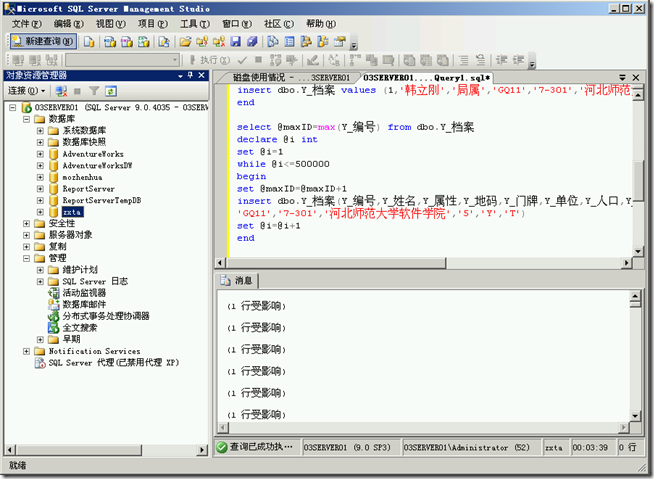Open the 窗口 window menu

237,24
